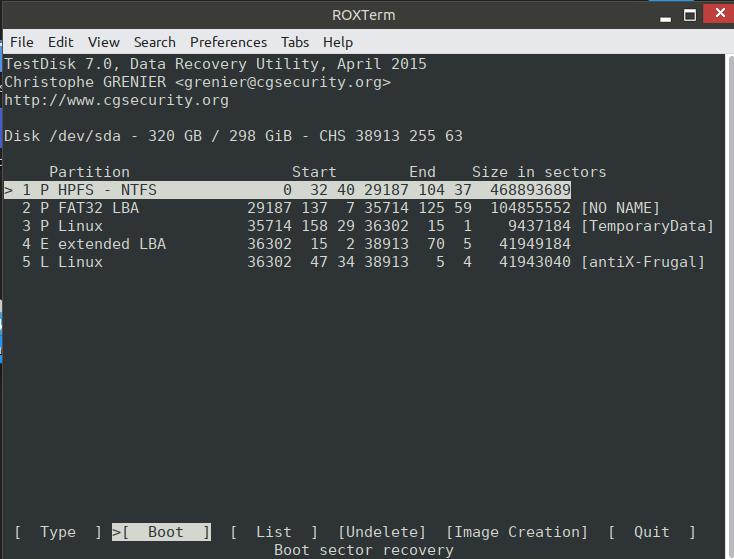Click the ROXTerm title bar text
The width and height of the screenshot is (734, 559).
coord(364,15)
